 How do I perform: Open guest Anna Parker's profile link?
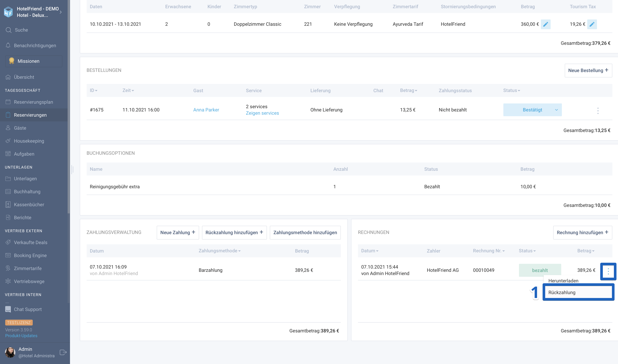[x=206, y=110]
